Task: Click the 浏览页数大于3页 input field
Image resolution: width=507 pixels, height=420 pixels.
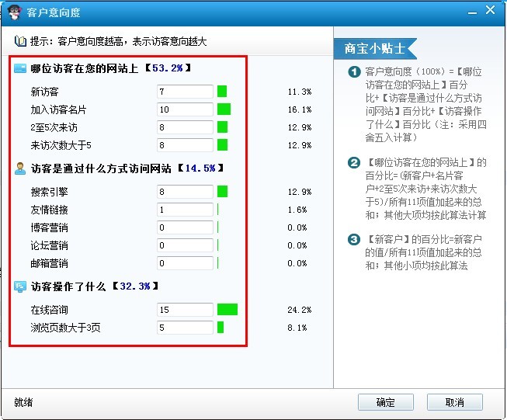Action: point(185,328)
